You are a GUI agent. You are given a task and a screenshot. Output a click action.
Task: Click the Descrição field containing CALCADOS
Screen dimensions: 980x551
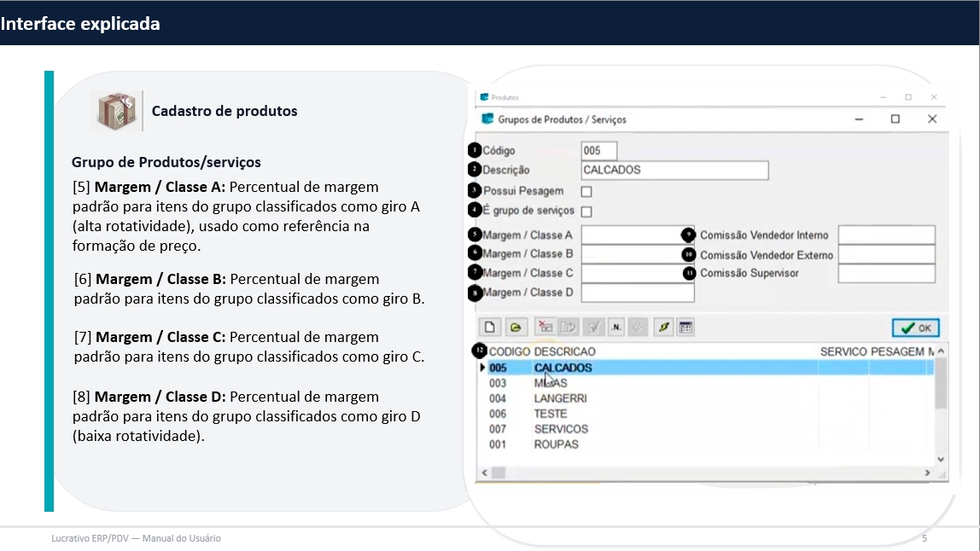[674, 171]
